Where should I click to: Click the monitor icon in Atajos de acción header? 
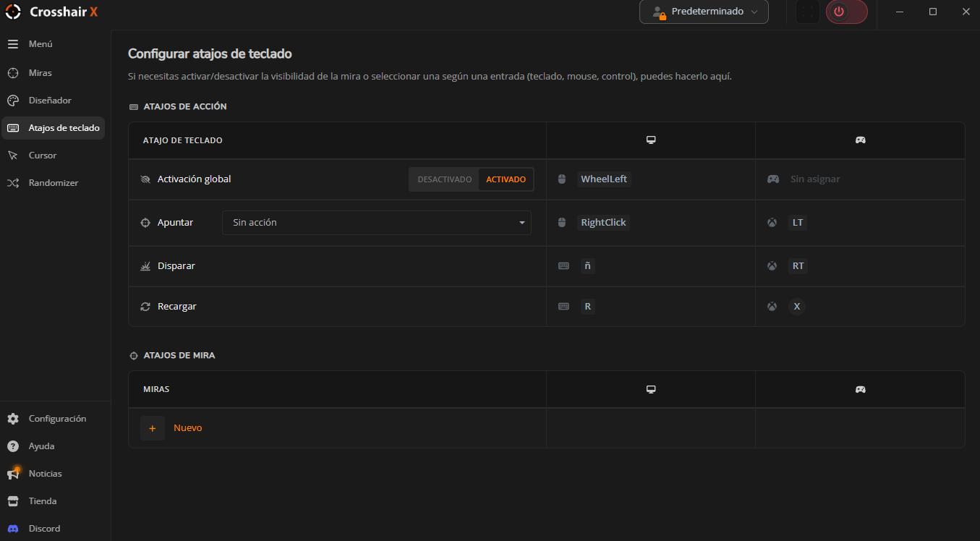point(651,140)
